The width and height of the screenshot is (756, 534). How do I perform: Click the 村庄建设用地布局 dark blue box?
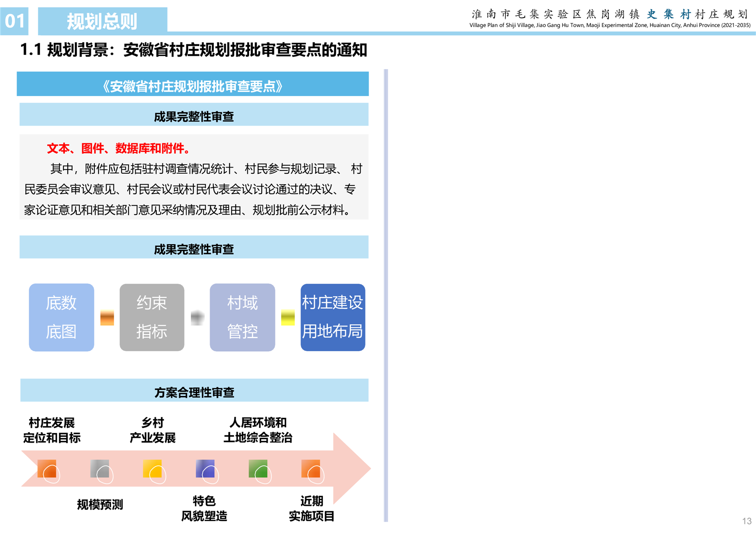(333, 317)
